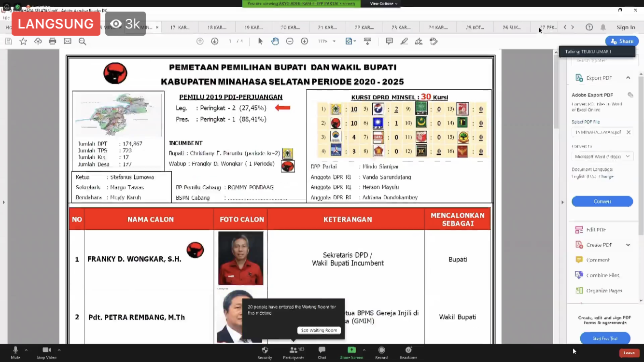This screenshot has height=362, width=644.
Task: Toggle Record in Zoom toolbar
Action: click(381, 352)
